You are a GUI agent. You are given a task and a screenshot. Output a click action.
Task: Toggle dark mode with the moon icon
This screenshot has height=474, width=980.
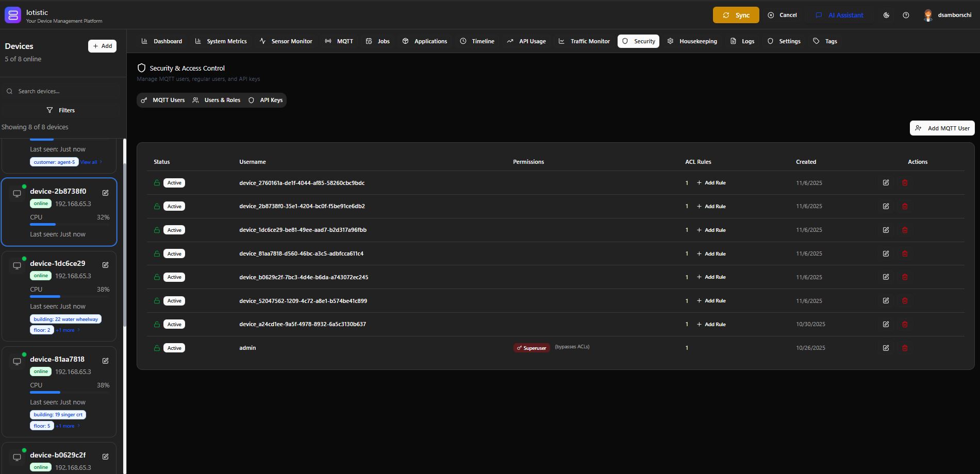click(x=886, y=15)
